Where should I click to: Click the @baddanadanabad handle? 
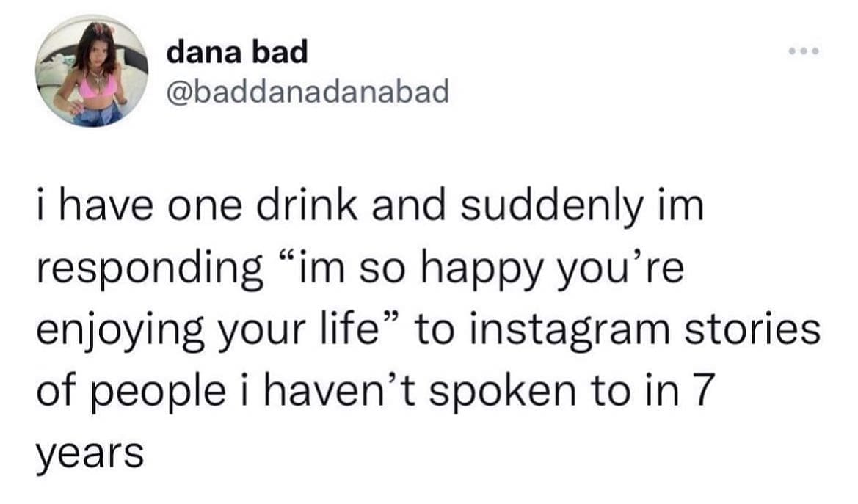point(308,91)
